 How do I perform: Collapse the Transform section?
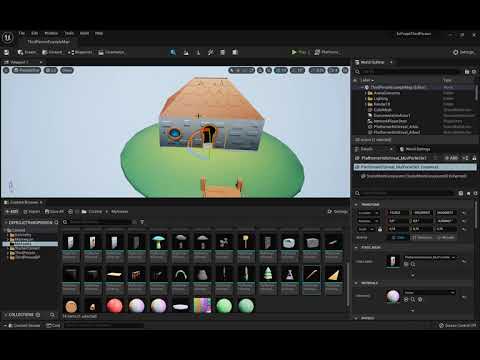[356, 204]
